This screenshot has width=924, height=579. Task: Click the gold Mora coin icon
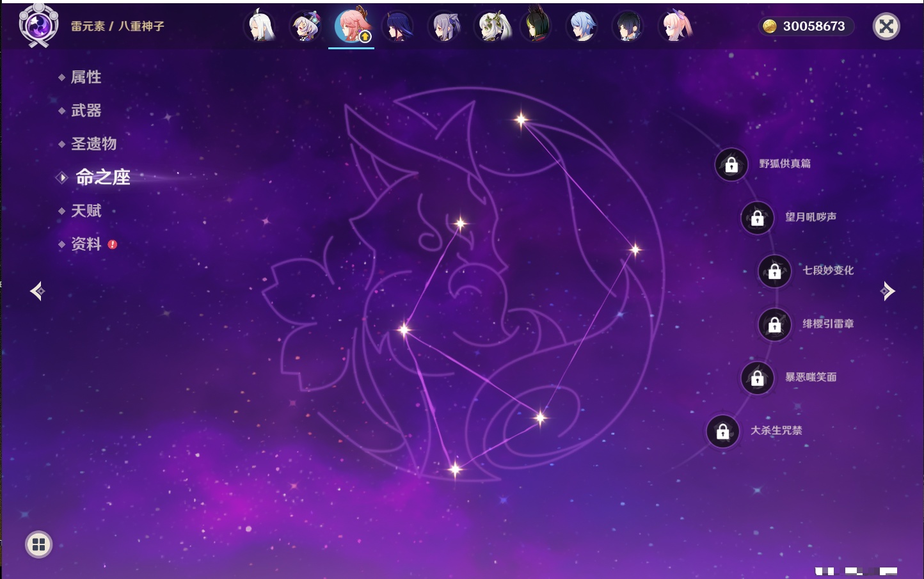click(770, 26)
